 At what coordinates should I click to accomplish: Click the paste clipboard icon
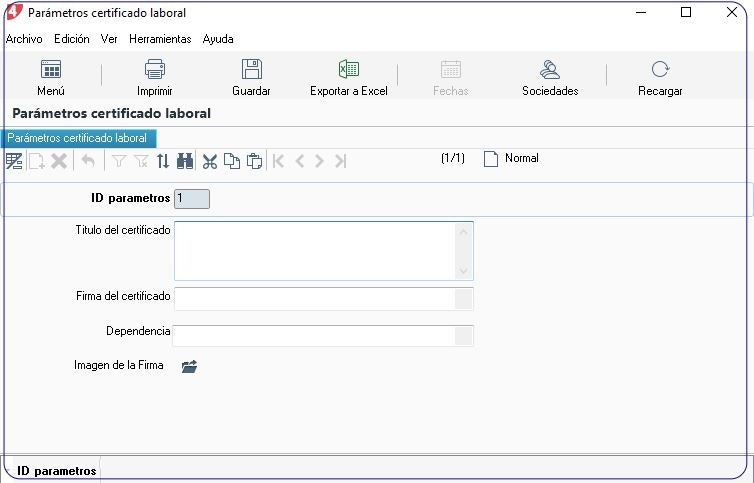click(254, 161)
